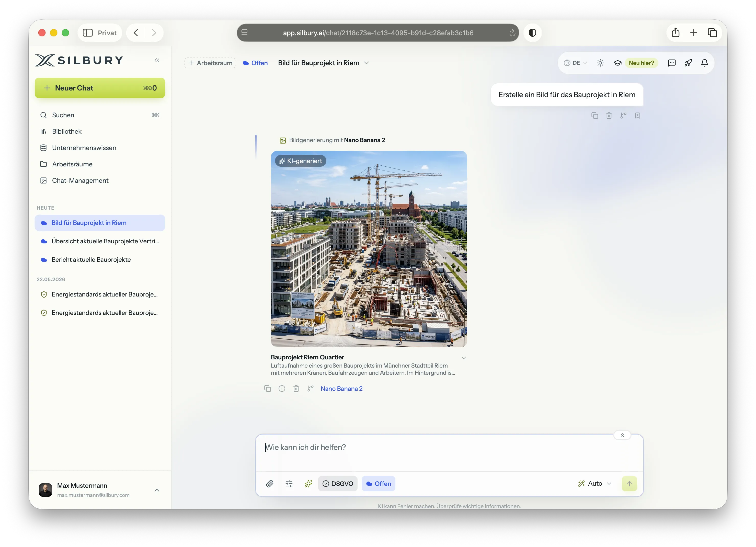The image size is (756, 547).
Task: Expand the message composer with up-chevrons
Action: (622, 435)
